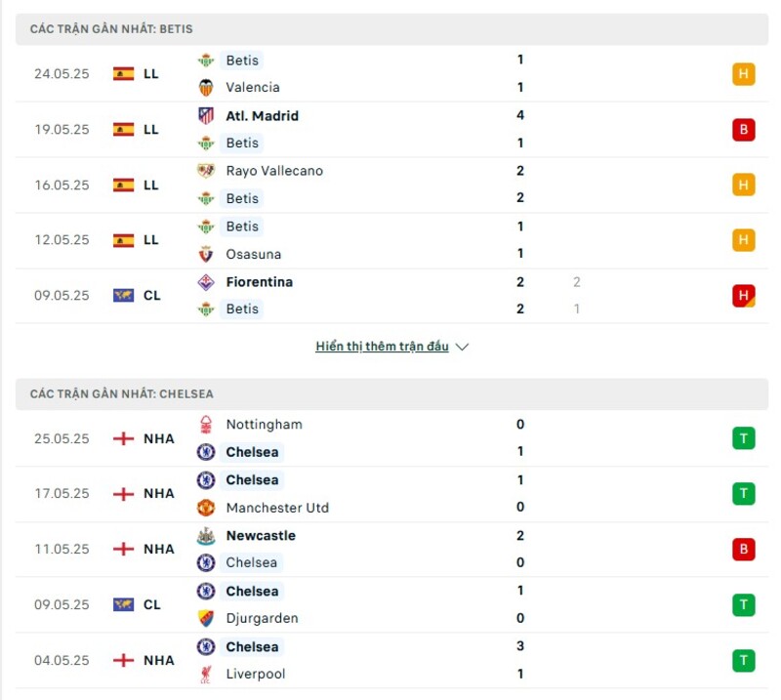Click the red H badge for the Fiorentina match
This screenshot has width=781, height=700.
745,295
